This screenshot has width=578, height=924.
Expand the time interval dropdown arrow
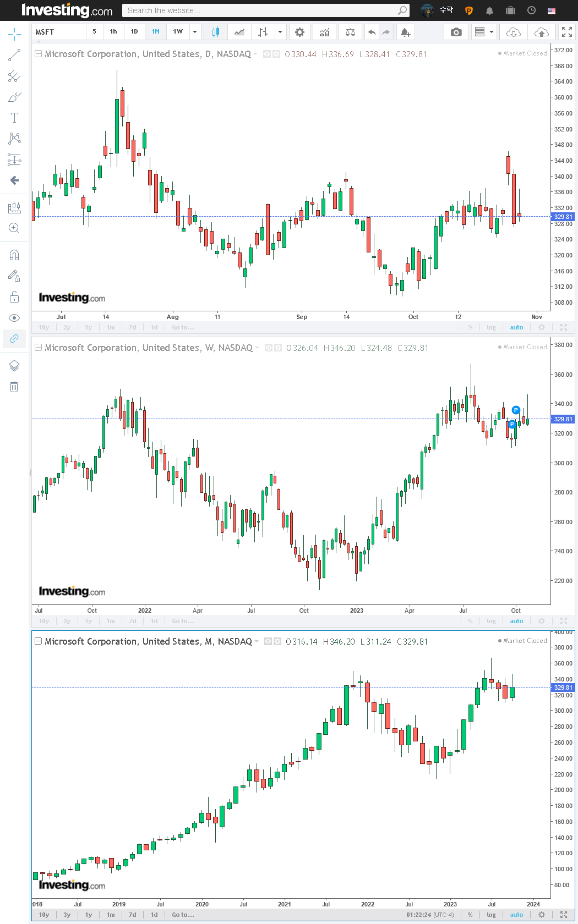click(195, 32)
